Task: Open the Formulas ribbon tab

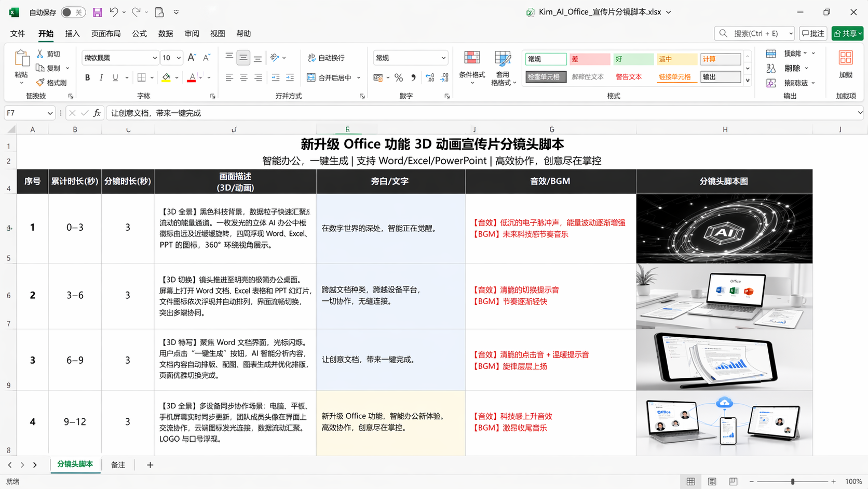Action: pos(139,33)
